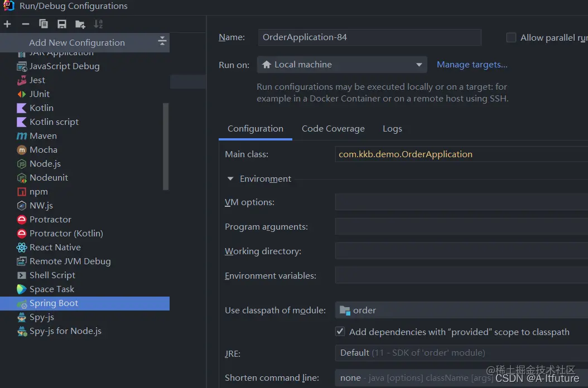
Task: Open the JRE Default dropdown
Action: point(461,353)
